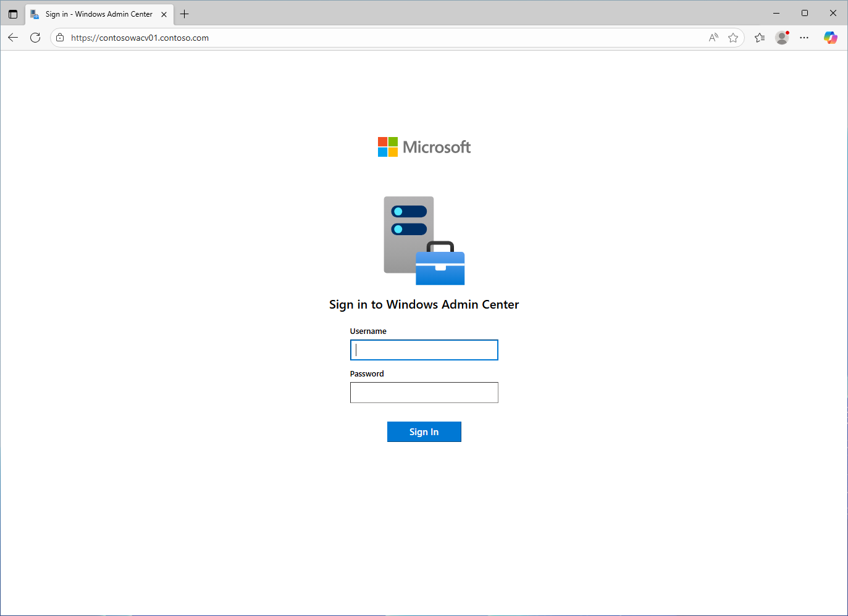The image size is (848, 616).
Task: Select the Sign in - Windows Admin Center tab
Action: 93,13
